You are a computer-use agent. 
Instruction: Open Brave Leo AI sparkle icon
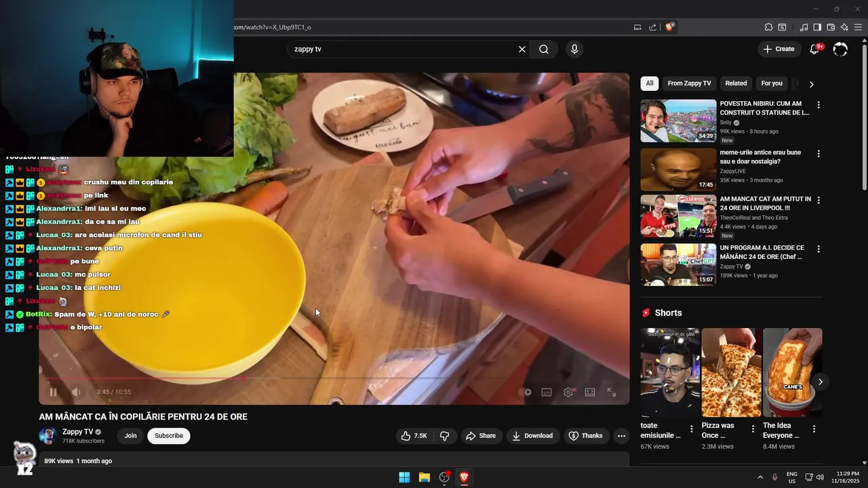click(x=844, y=27)
